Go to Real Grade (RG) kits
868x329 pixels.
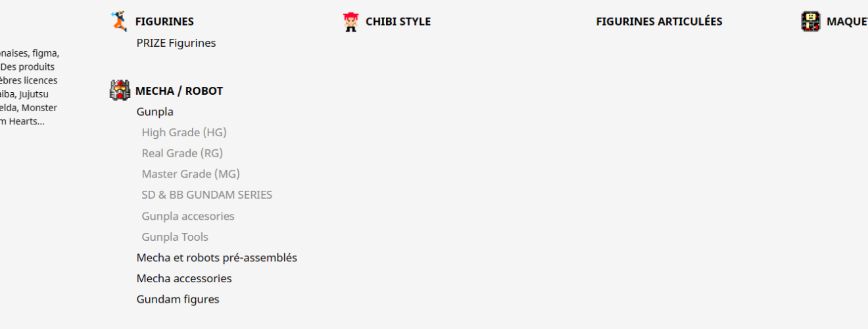point(182,153)
